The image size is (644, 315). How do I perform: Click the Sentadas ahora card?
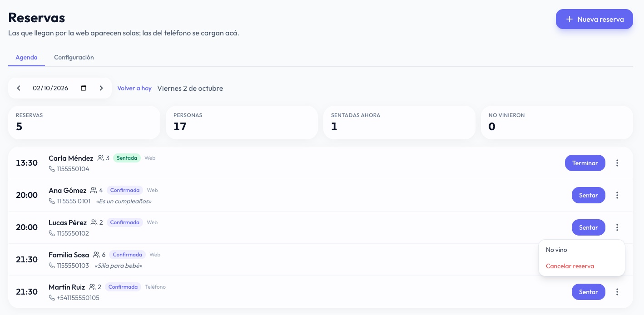click(399, 123)
